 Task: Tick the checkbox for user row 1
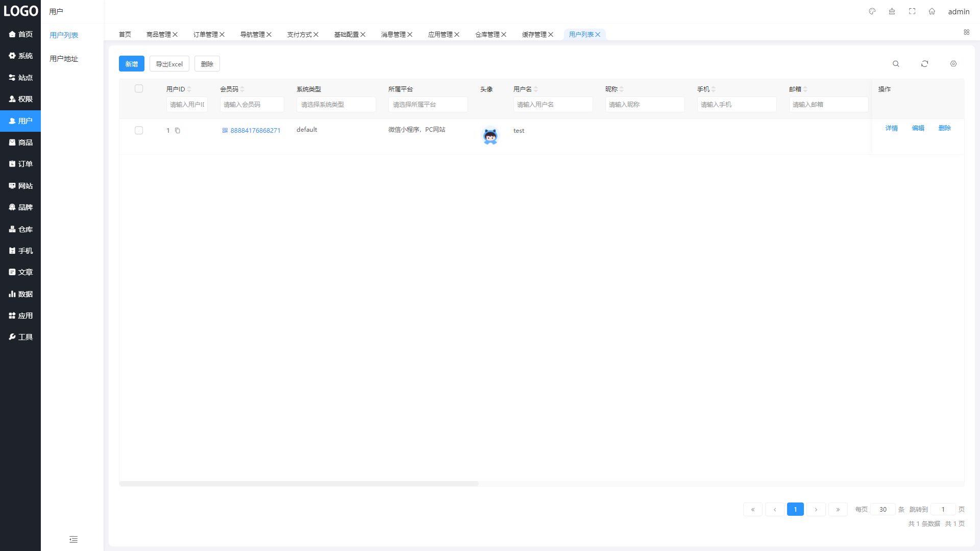tap(139, 130)
